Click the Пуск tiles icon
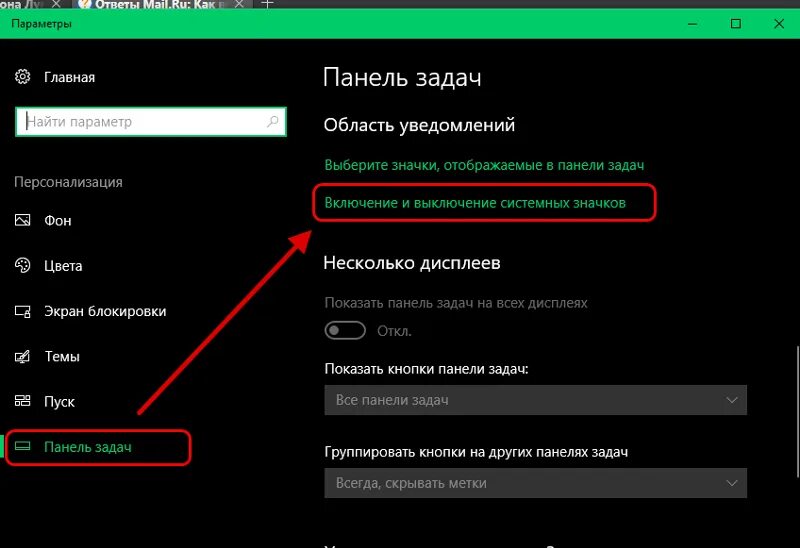The image size is (800, 548). point(22,401)
